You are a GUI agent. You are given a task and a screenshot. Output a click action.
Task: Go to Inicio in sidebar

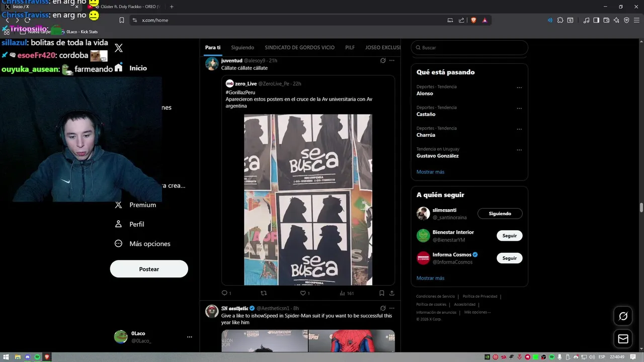pos(131,68)
